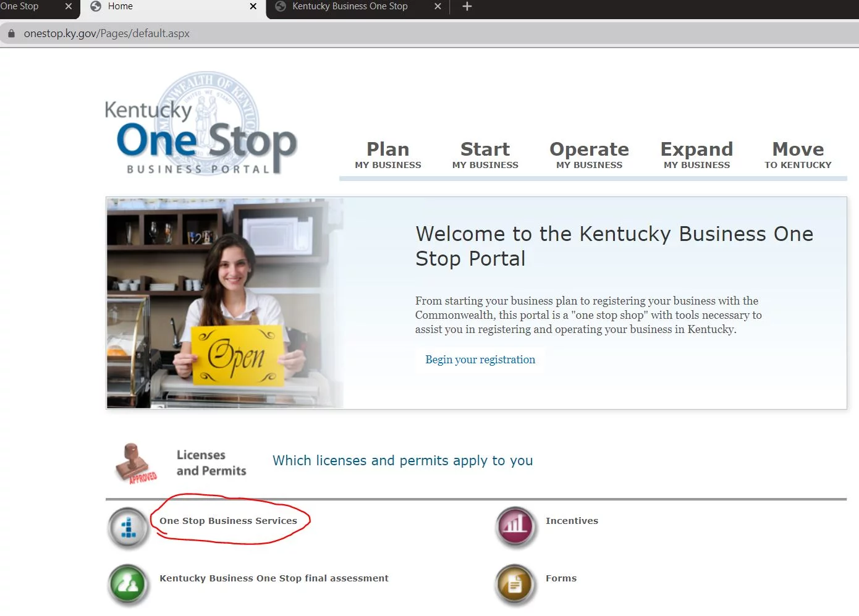
Task: Select Operate My Business navigation item
Action: (589, 155)
